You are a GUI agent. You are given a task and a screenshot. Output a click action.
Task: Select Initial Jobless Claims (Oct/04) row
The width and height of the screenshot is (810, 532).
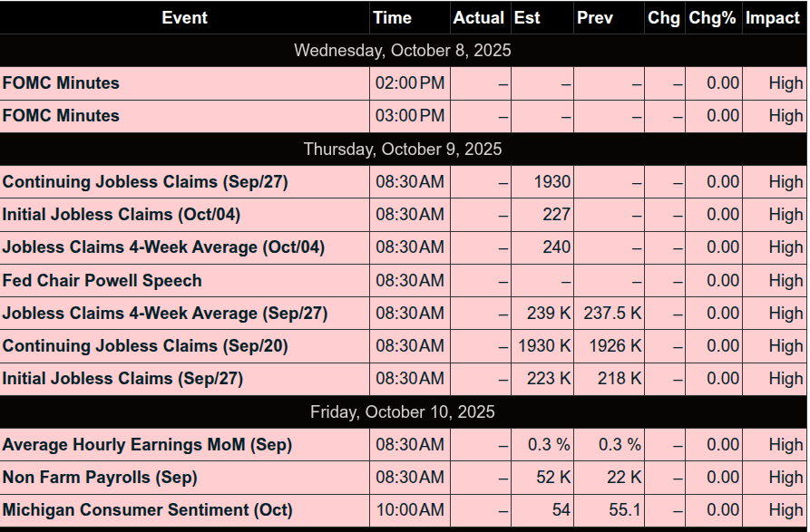[x=121, y=215]
